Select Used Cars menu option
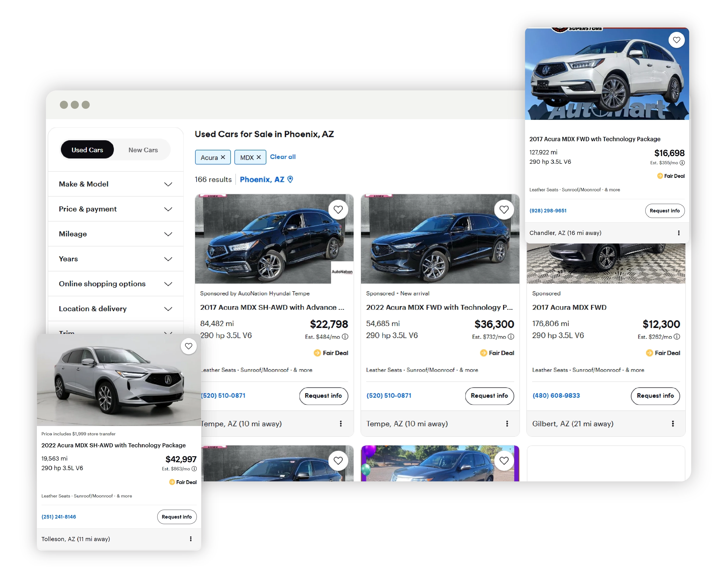This screenshot has height=578, width=728. tap(87, 150)
